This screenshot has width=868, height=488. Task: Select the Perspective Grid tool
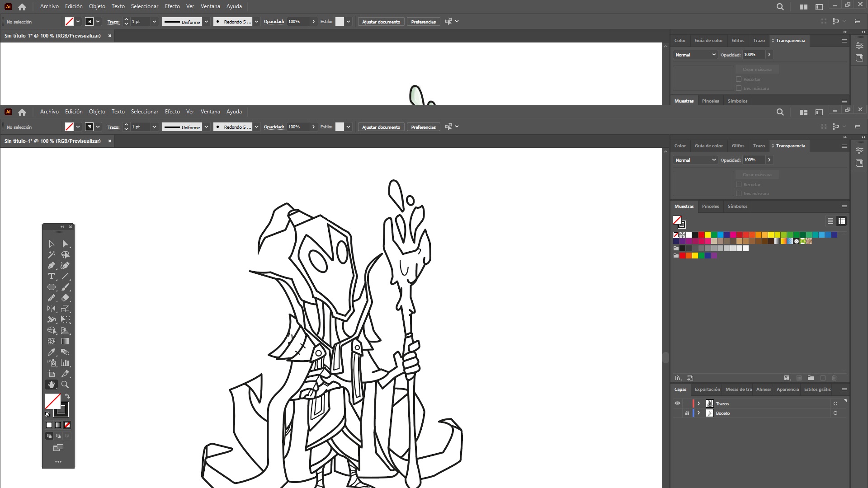65,331
